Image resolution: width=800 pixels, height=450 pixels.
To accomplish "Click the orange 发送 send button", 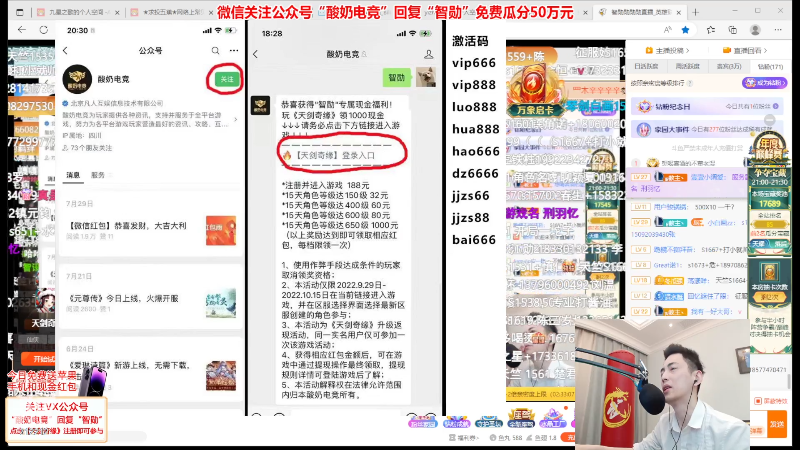I will pos(777,424).
